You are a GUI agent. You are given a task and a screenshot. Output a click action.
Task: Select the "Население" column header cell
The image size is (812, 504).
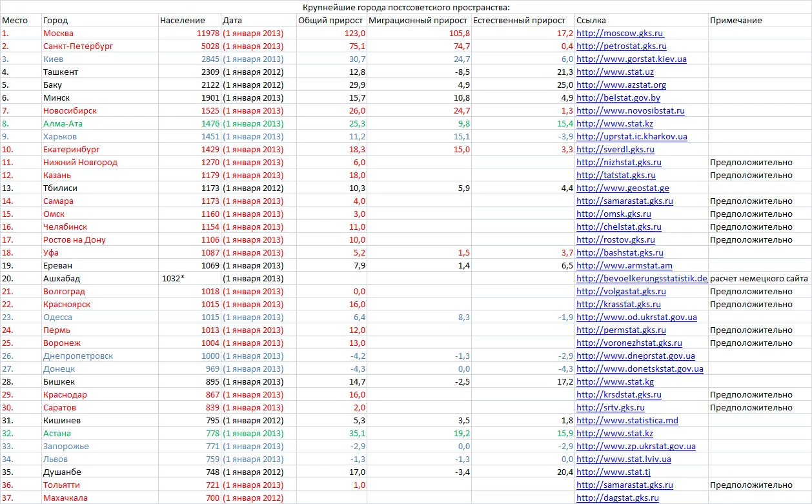point(183,20)
